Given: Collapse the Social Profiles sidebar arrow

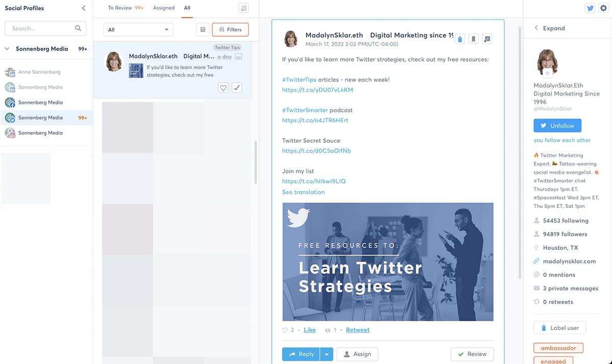Looking at the screenshot, I should click(84, 8).
